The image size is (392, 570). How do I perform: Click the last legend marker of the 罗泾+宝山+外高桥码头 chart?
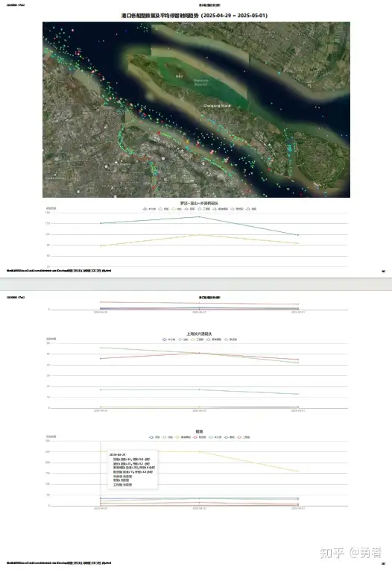pos(248,209)
